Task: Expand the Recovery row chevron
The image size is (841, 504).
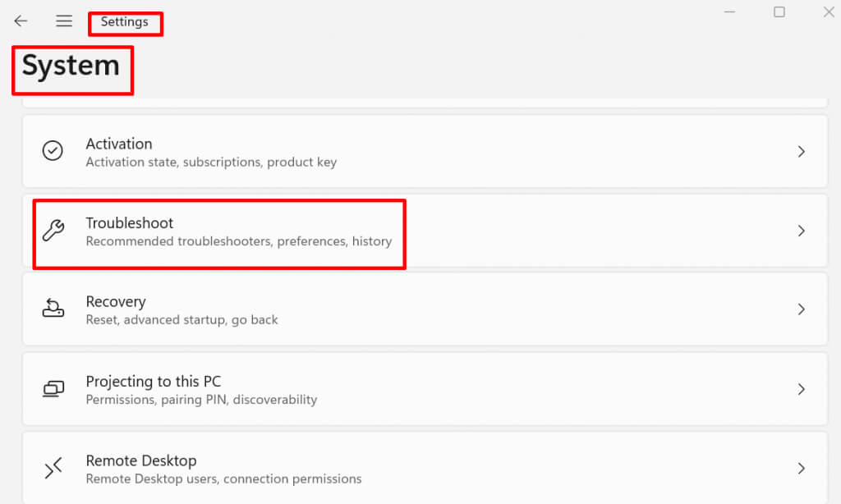Action: [x=802, y=309]
